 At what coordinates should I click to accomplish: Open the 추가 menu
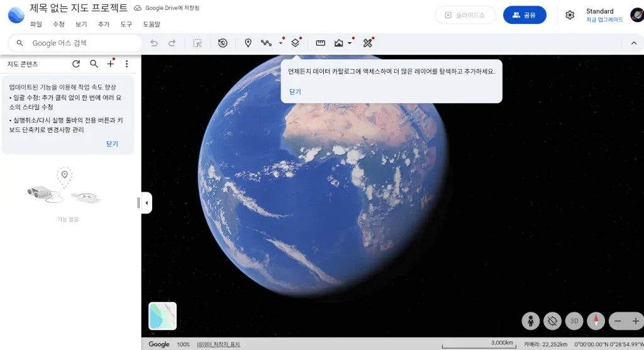coord(104,25)
